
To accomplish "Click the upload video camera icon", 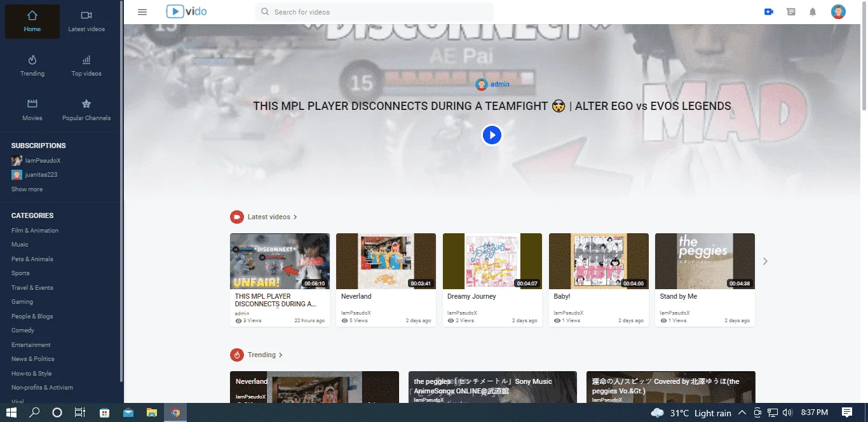I will [x=769, y=12].
